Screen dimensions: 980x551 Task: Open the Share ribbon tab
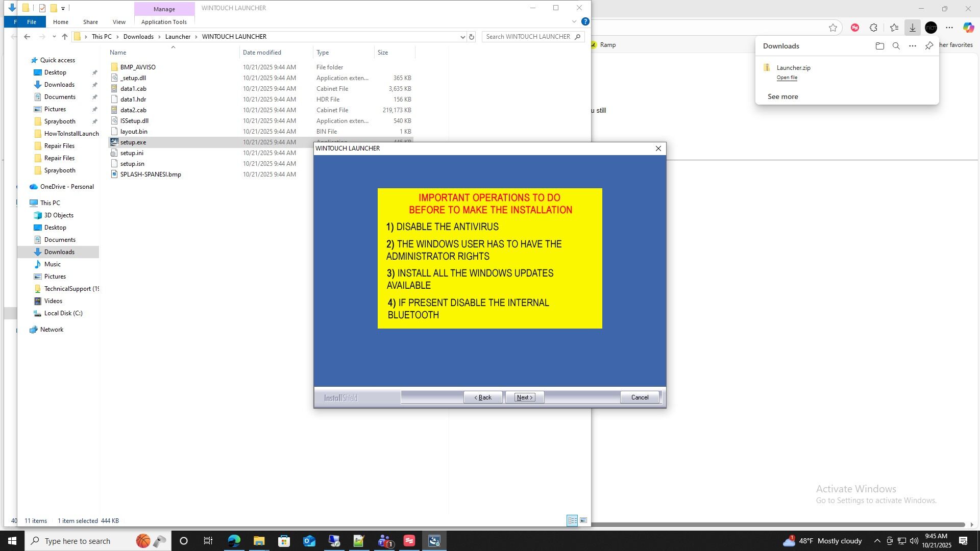[90, 22]
